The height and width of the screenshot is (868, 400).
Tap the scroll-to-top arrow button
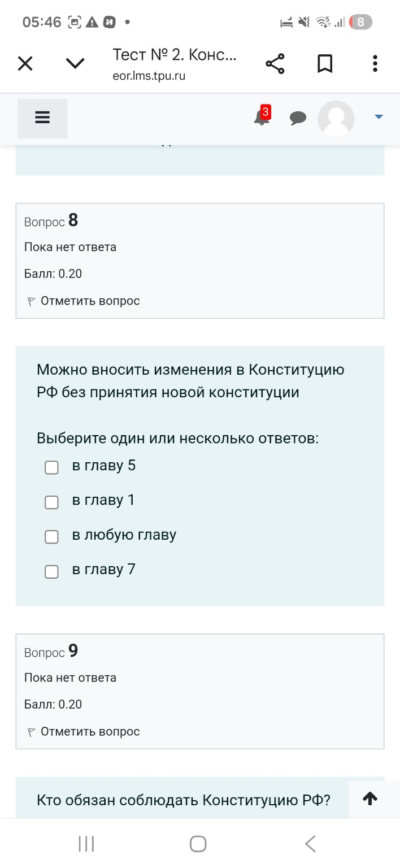[369, 798]
